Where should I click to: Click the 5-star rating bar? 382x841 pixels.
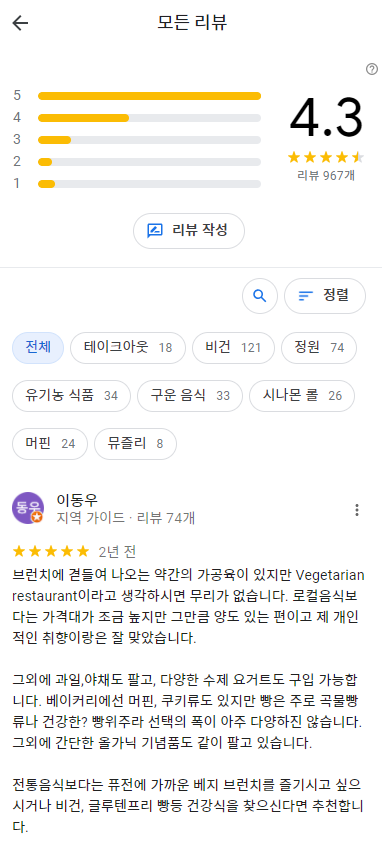pos(149,96)
